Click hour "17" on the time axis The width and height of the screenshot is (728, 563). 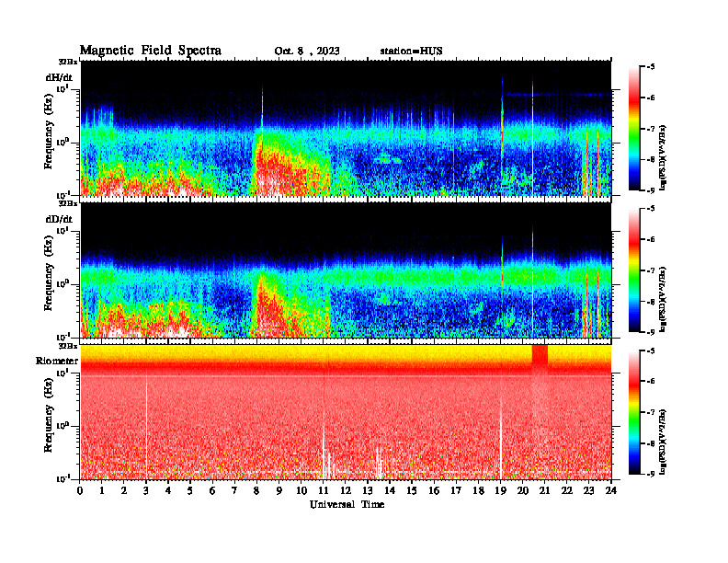[456, 490]
